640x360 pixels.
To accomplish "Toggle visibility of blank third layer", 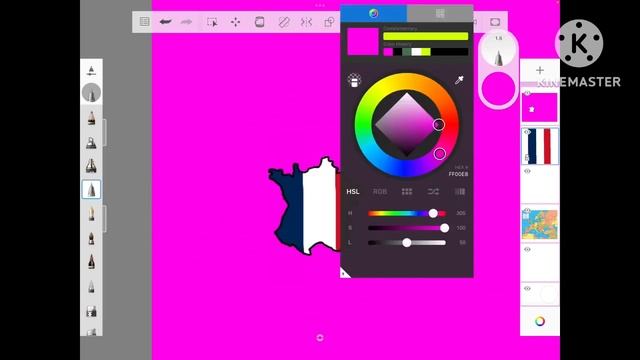I will coord(527,171).
